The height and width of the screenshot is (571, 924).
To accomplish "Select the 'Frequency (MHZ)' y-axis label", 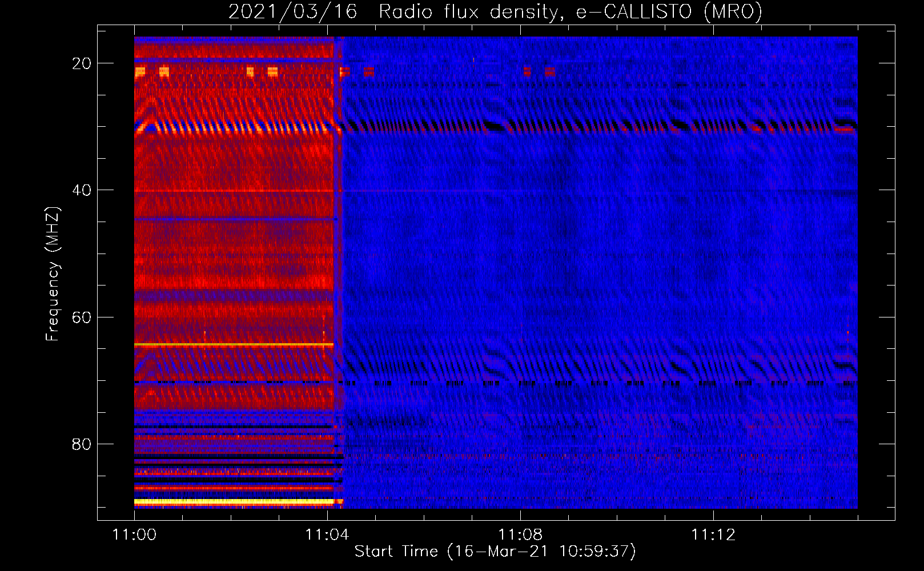I will (53, 274).
